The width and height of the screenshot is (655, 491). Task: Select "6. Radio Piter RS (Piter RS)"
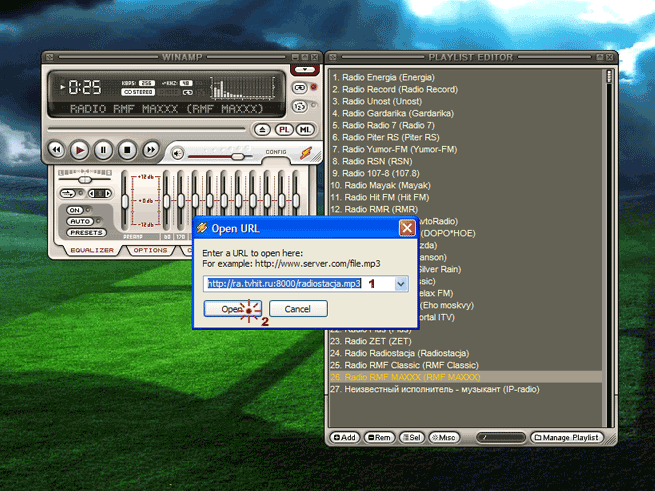[x=466, y=137]
